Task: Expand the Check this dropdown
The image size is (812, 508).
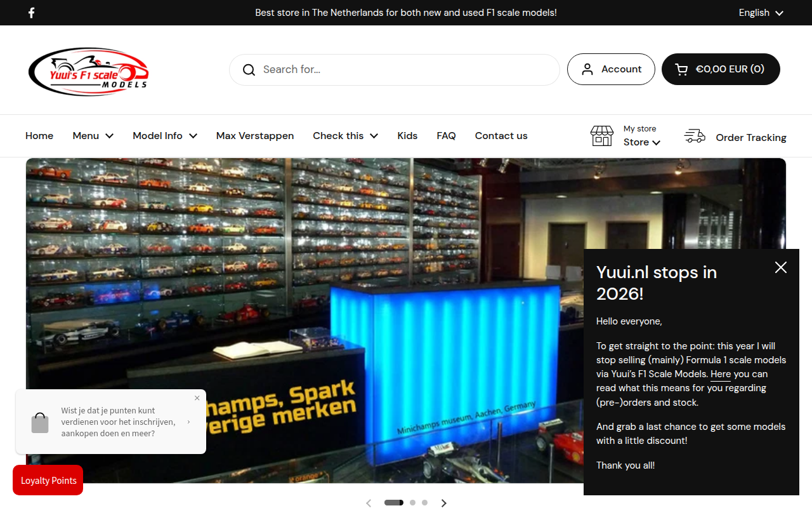Action: click(x=346, y=136)
